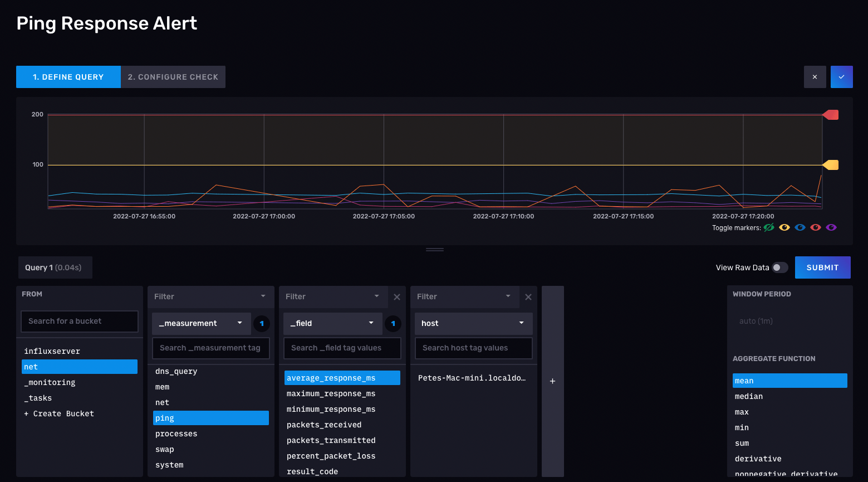This screenshot has height=482, width=868.
Task: Remove the _field filter with its X icon
Action: pyautogui.click(x=397, y=297)
